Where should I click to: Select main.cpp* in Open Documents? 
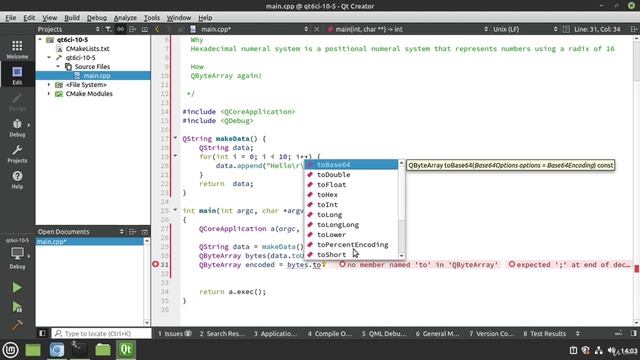pos(90,242)
